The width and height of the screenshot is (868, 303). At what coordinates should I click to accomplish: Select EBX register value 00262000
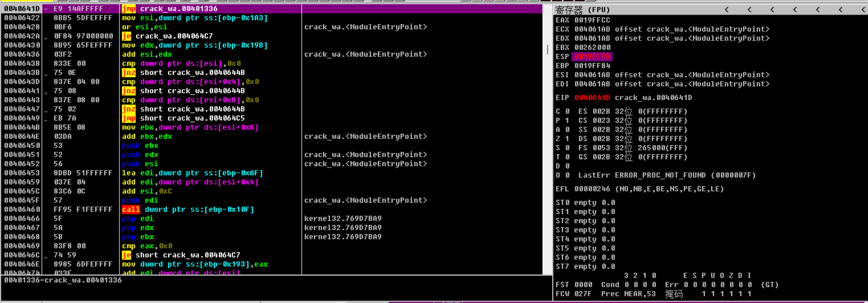point(592,47)
